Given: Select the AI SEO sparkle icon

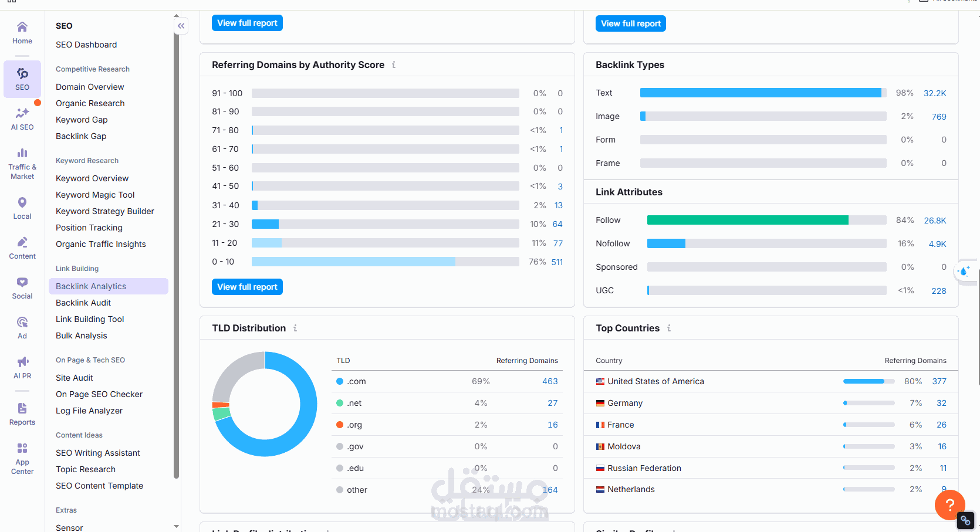Looking at the screenshot, I should [x=22, y=113].
